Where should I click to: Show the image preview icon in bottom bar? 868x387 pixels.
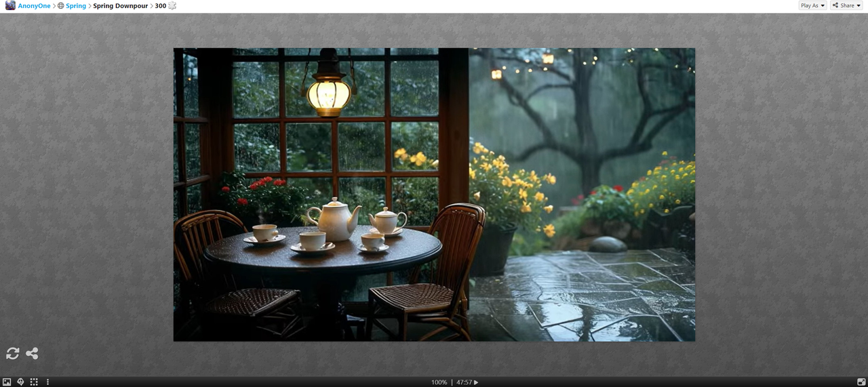[x=7, y=382]
